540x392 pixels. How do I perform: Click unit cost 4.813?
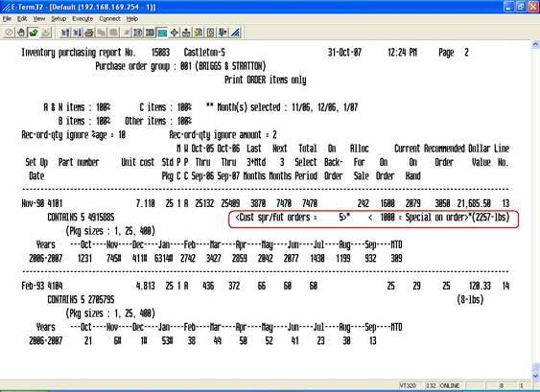coord(146,286)
